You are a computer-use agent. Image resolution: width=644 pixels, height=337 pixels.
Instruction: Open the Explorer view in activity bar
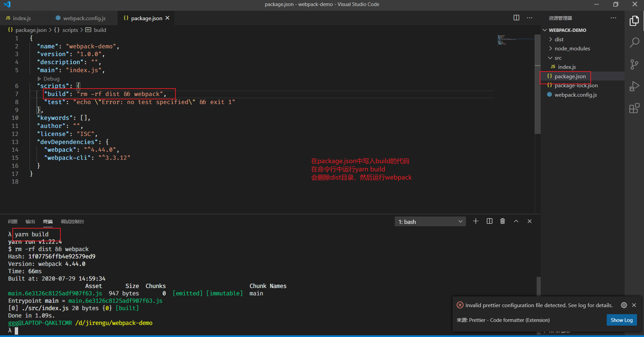(x=634, y=21)
